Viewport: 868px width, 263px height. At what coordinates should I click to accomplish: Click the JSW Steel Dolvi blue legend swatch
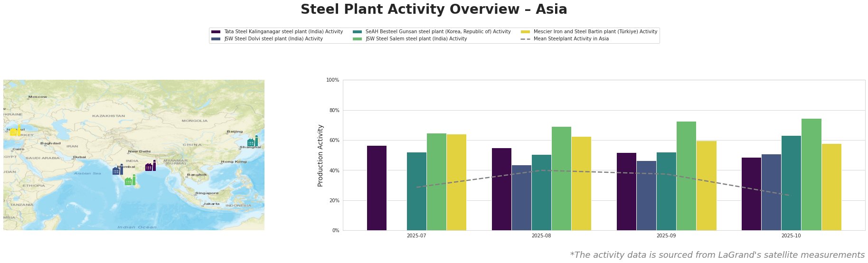[x=216, y=39]
